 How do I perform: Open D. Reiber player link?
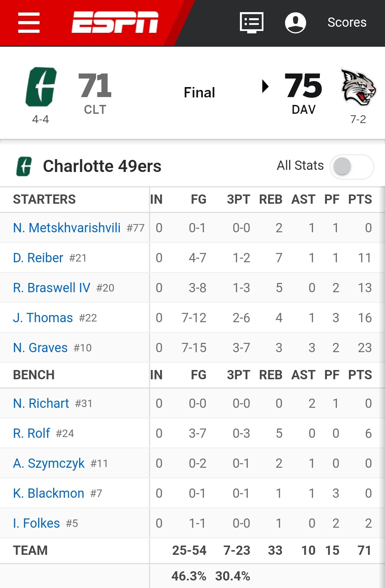(38, 258)
